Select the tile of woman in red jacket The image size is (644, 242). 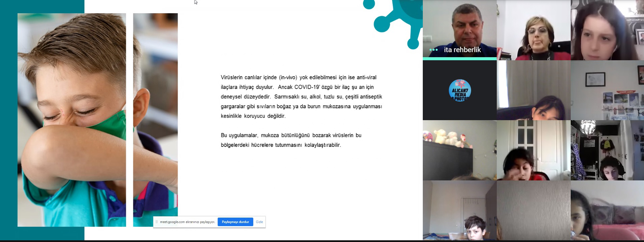pyautogui.click(x=533, y=30)
